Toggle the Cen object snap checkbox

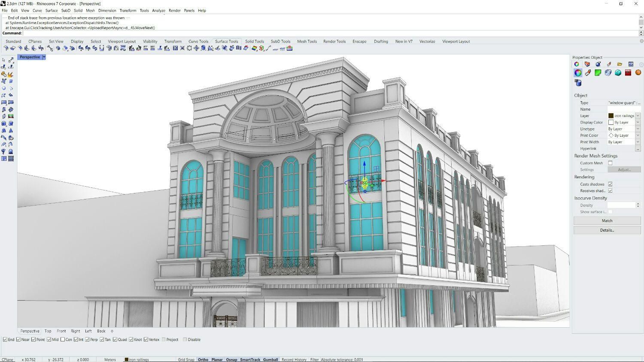pos(63,339)
